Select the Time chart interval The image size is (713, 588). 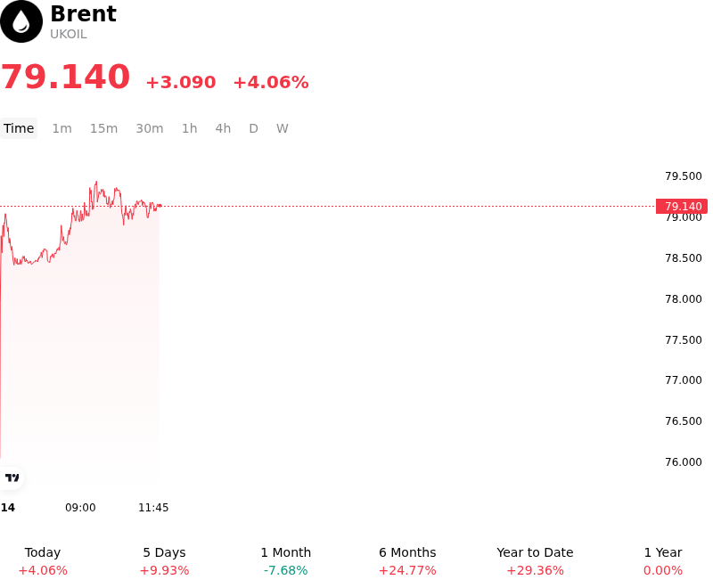point(19,128)
